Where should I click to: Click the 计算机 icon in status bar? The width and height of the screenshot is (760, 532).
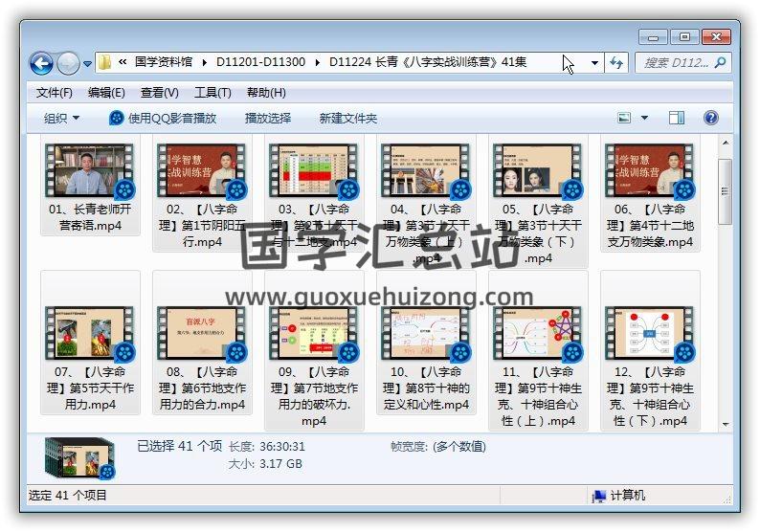(x=599, y=496)
